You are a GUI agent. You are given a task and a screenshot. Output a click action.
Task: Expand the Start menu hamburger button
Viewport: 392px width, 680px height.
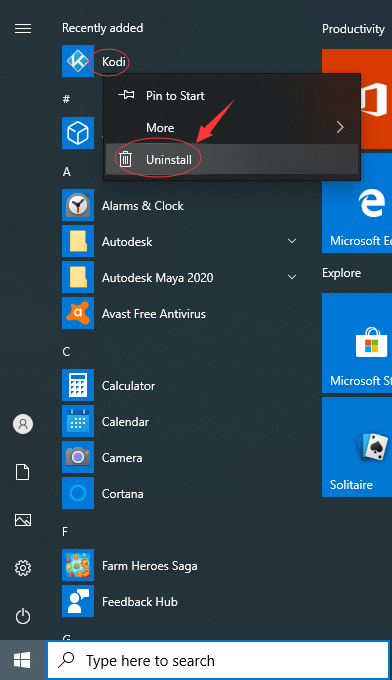(23, 29)
